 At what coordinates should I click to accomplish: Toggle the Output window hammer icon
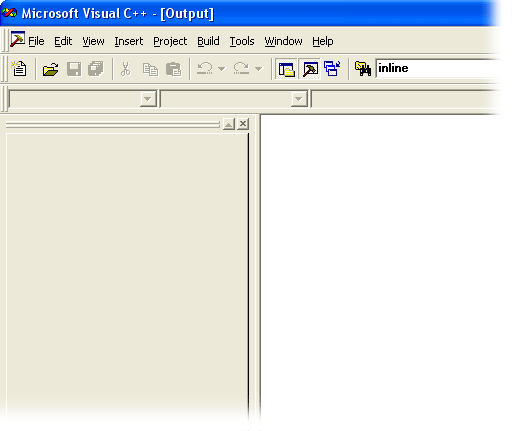(310, 69)
